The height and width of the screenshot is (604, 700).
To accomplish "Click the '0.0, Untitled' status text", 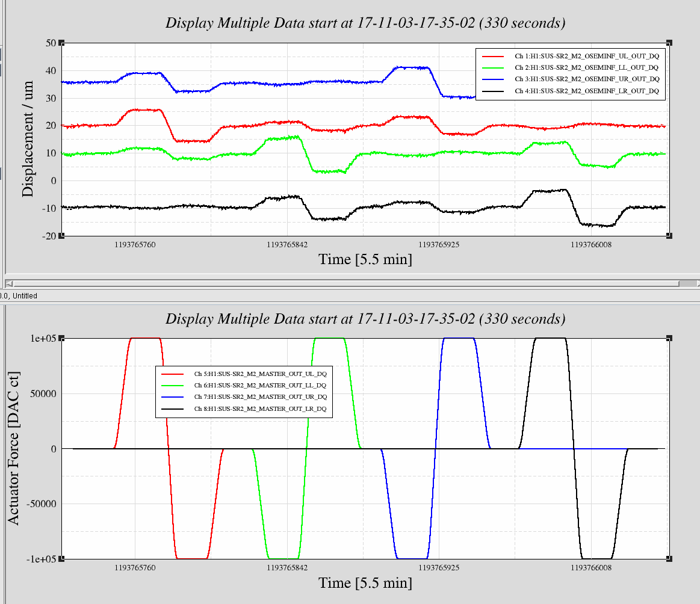I will click(x=19, y=296).
